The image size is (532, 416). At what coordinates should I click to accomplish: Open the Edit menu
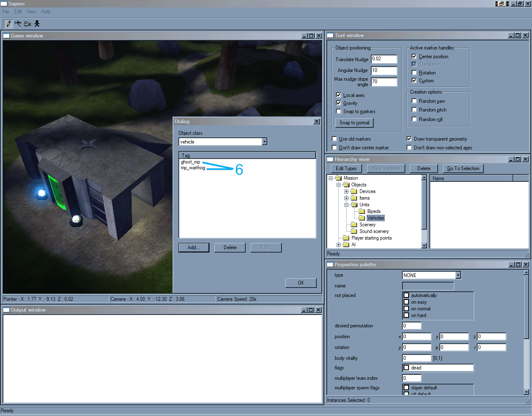tap(18, 12)
